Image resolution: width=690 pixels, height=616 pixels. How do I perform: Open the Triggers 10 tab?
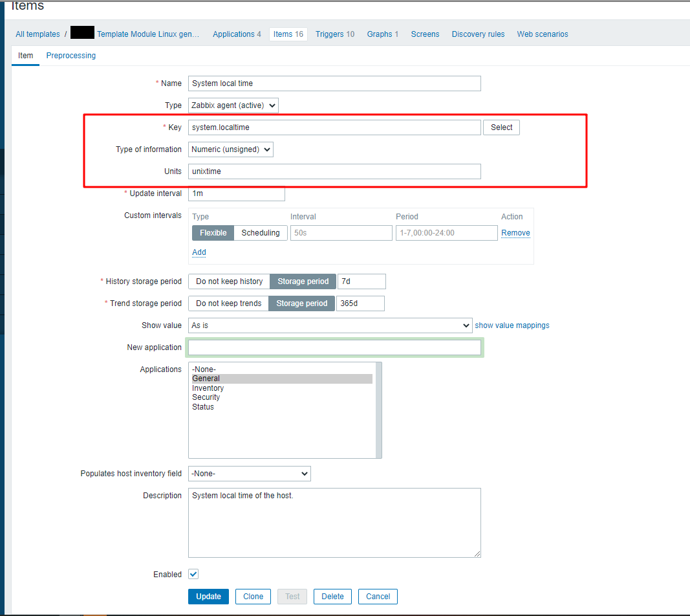334,34
